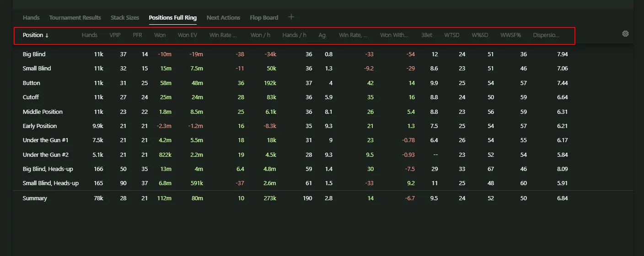The width and height of the screenshot is (644, 256).
Task: Open the table settings gear icon
Action: point(625,34)
